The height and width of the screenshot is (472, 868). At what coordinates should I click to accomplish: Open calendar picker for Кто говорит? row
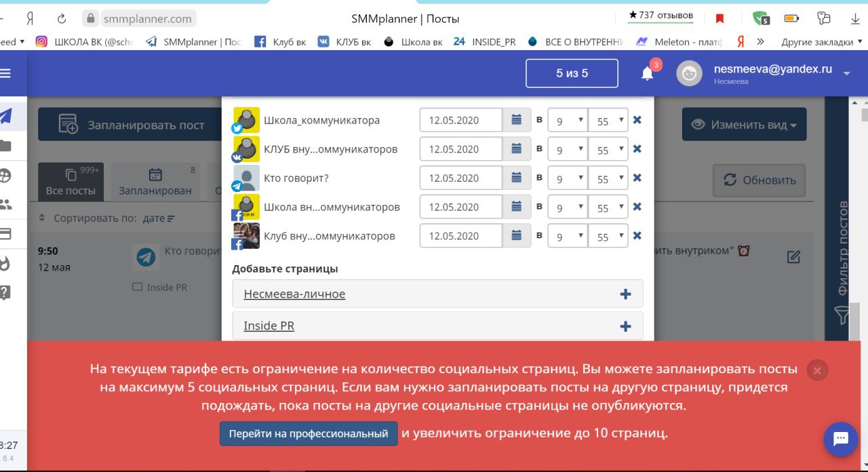(x=517, y=178)
